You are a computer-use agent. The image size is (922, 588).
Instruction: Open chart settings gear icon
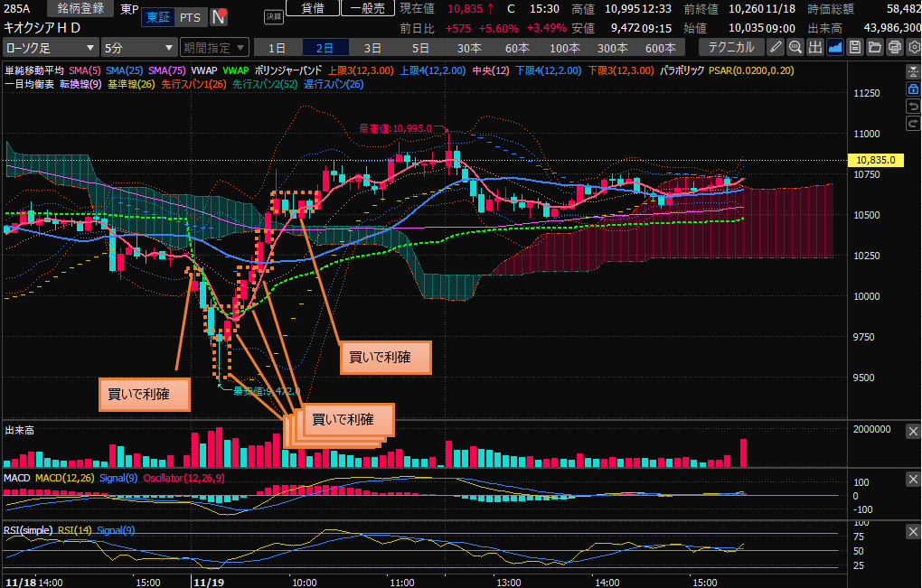click(913, 47)
